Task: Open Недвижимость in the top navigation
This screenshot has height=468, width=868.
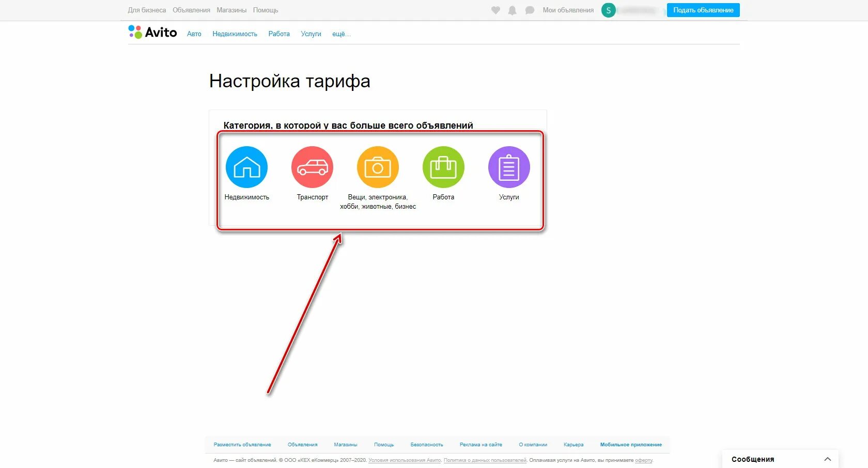Action: click(x=235, y=34)
